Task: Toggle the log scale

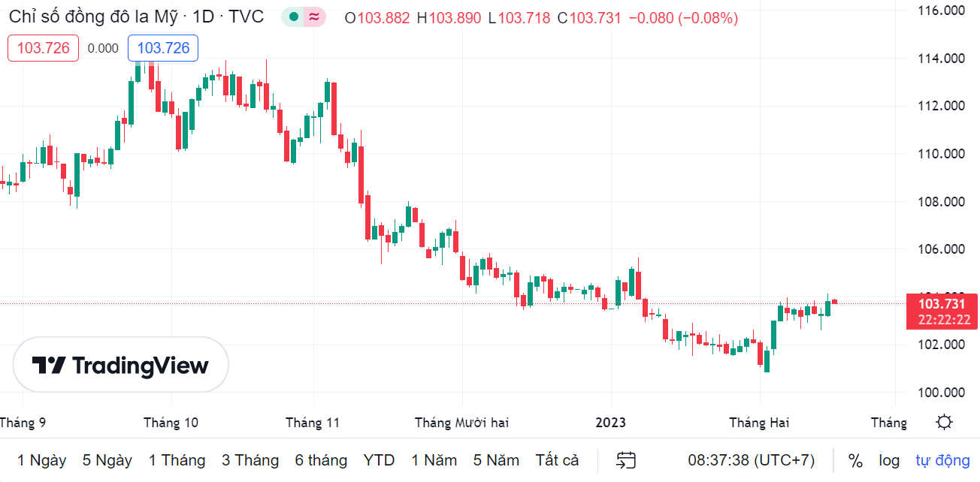Action: (889, 460)
